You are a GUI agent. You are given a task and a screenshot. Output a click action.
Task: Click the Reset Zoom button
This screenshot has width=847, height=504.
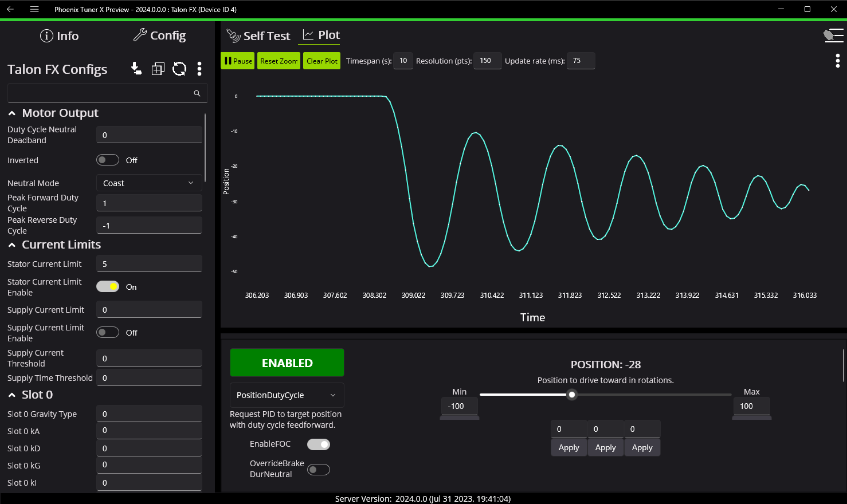click(x=279, y=61)
